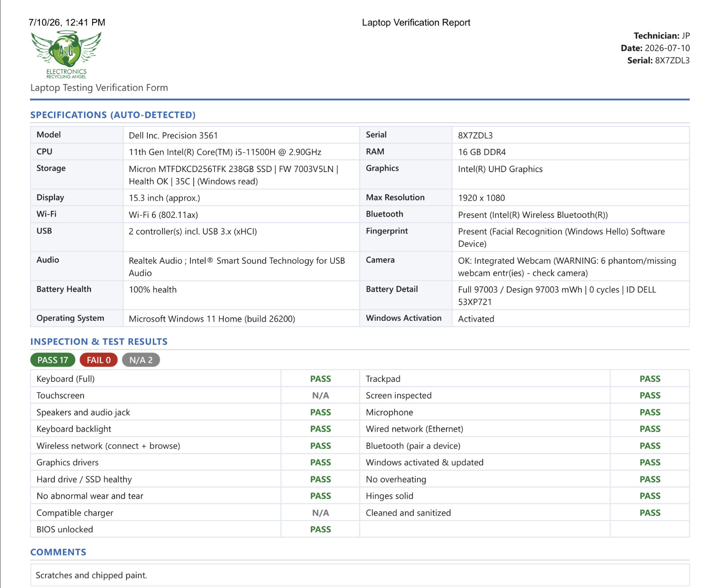Screen dimensions: 719x588
Task: Click the 'Realtek Audio' audio value cell
Action: (x=241, y=266)
